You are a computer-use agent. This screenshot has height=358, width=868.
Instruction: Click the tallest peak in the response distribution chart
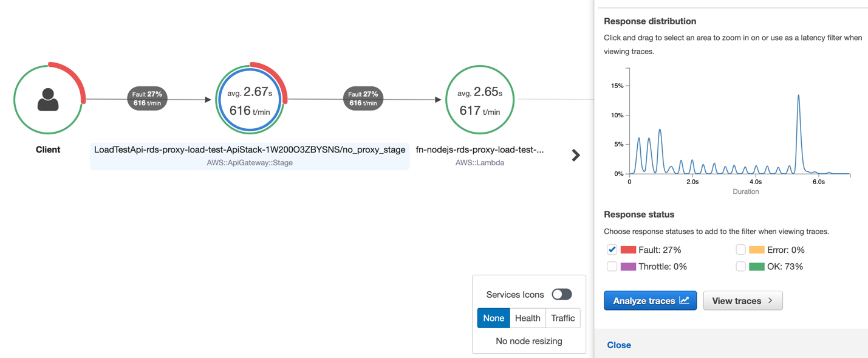(798, 97)
